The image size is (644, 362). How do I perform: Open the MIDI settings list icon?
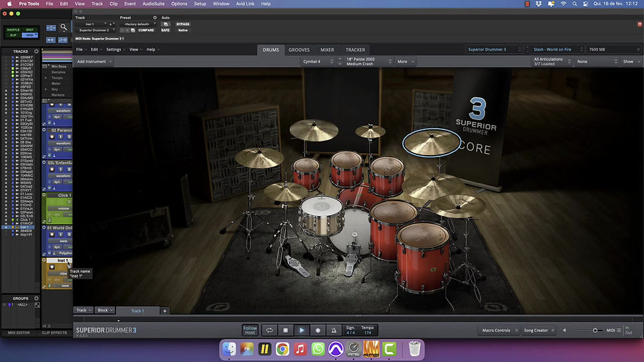(x=619, y=330)
